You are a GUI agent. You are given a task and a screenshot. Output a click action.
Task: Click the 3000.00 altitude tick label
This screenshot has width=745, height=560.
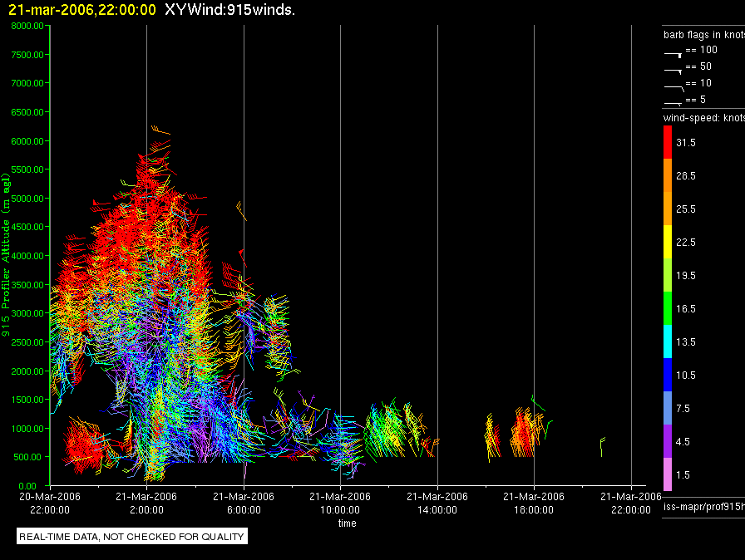[x=27, y=313]
